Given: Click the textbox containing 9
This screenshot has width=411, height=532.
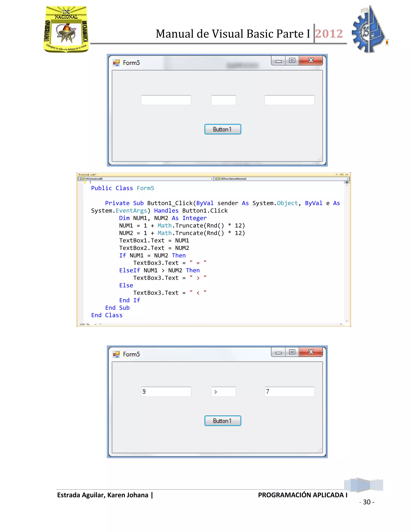Looking at the screenshot, I should (x=166, y=392).
